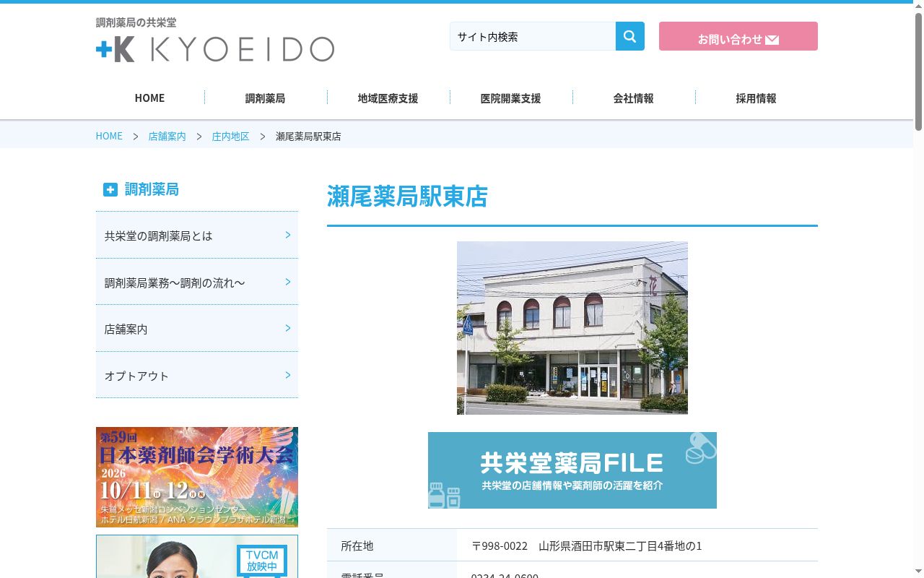
Task: Click the magnifier search button
Action: [629, 36]
